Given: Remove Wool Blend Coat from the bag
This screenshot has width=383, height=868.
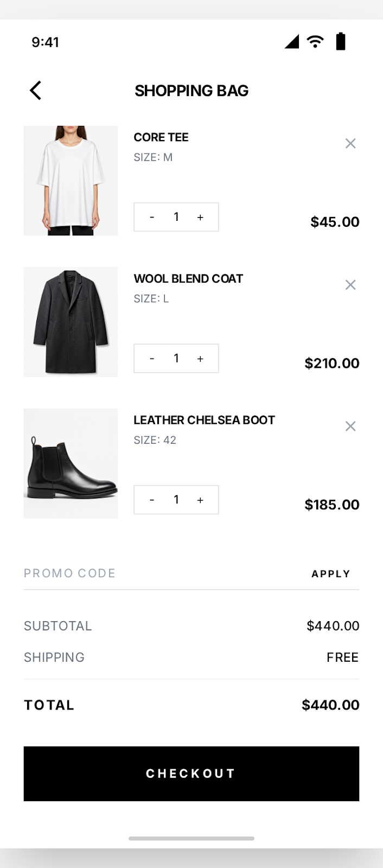Looking at the screenshot, I should 350,285.
